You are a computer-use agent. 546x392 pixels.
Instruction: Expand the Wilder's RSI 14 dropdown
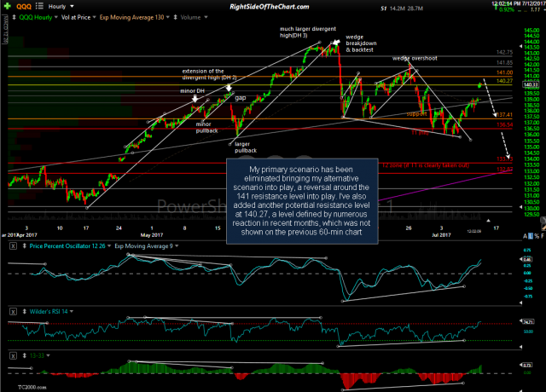[72, 311]
